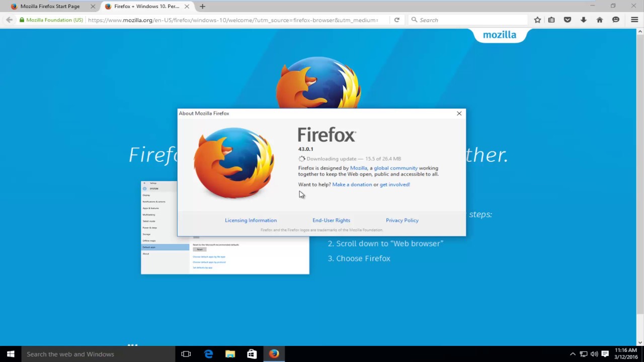Open the global community link
Image resolution: width=644 pixels, height=362 pixels.
click(x=395, y=168)
